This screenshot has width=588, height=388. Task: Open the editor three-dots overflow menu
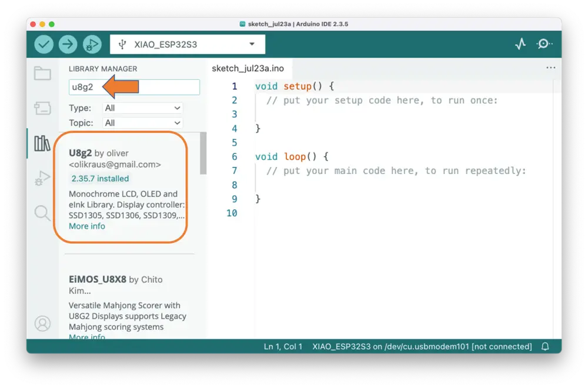pos(550,68)
